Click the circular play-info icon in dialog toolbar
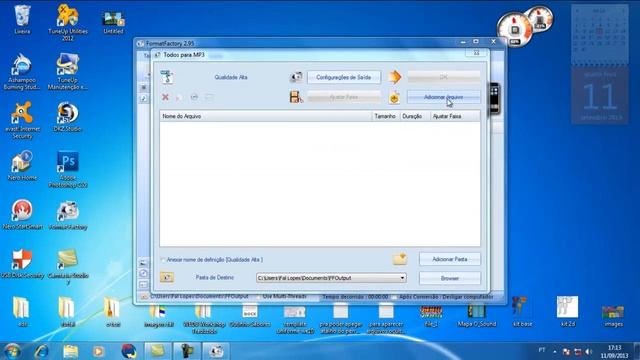640x360 pixels. [194, 97]
